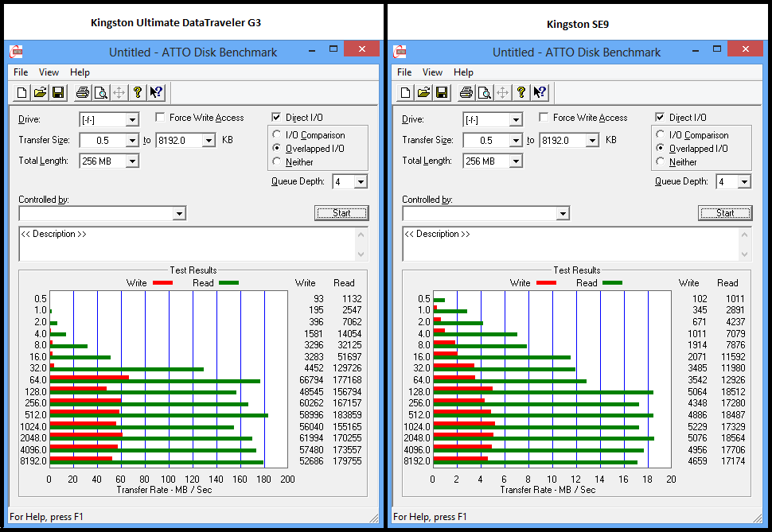Open View menu in Kingston SE9 window
The width and height of the screenshot is (772, 532).
(432, 72)
